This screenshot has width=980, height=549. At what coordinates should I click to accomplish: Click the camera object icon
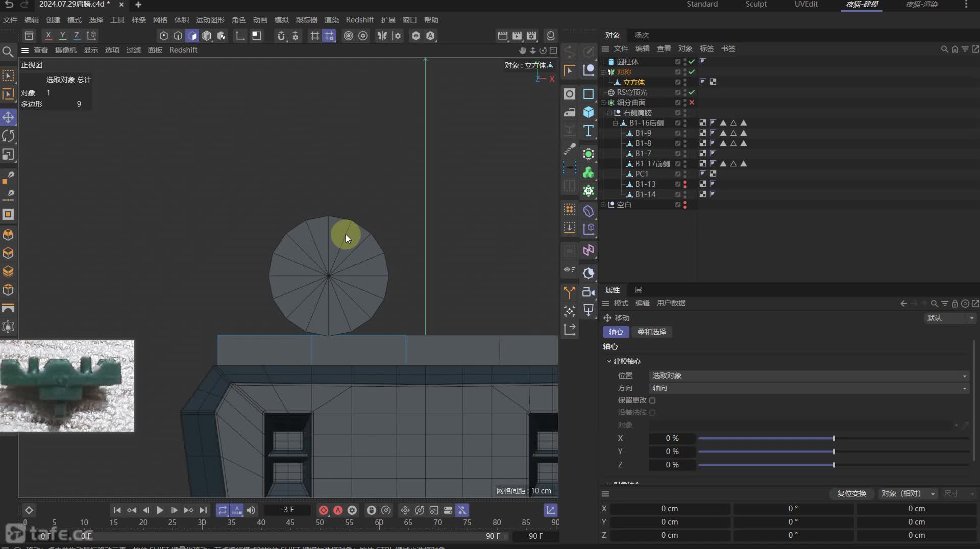[x=589, y=292]
